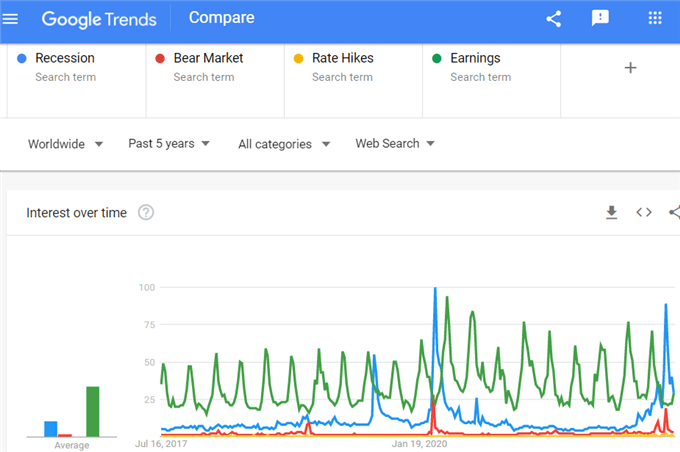680x452 pixels.
Task: Click the share icon in header
Action: tap(554, 19)
